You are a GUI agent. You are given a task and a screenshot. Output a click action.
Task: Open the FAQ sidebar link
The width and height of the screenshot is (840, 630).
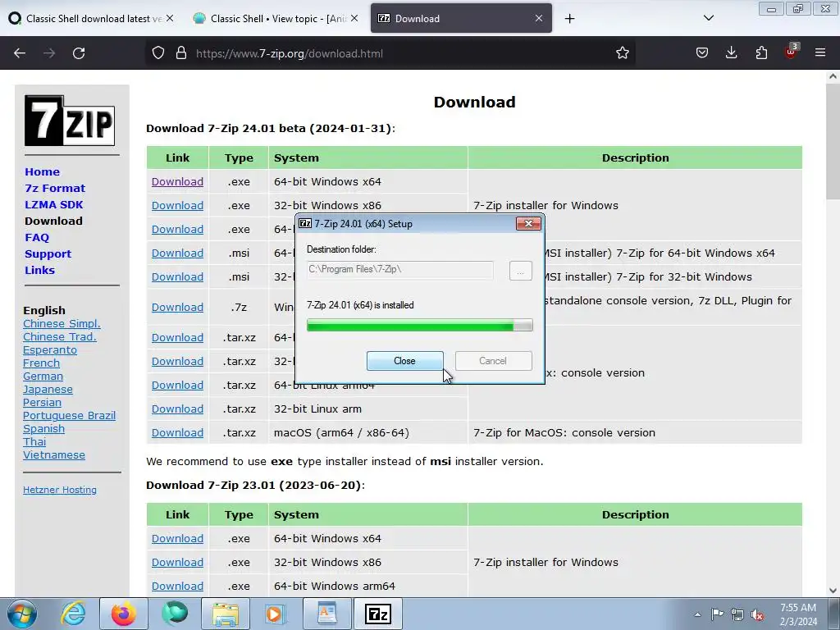pyautogui.click(x=37, y=237)
